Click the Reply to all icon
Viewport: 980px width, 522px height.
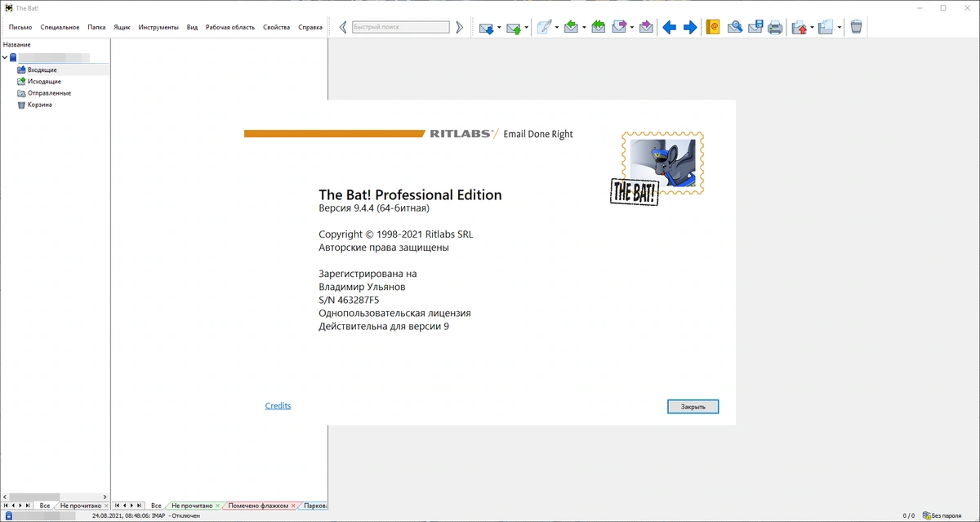pyautogui.click(x=599, y=28)
